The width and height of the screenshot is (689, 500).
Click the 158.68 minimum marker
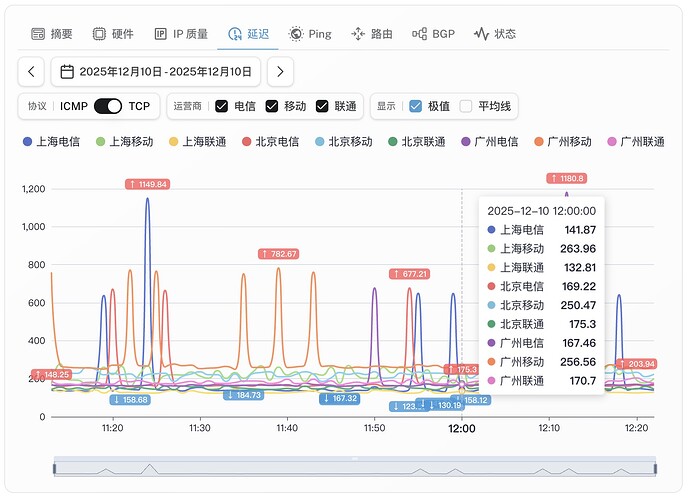click(130, 400)
